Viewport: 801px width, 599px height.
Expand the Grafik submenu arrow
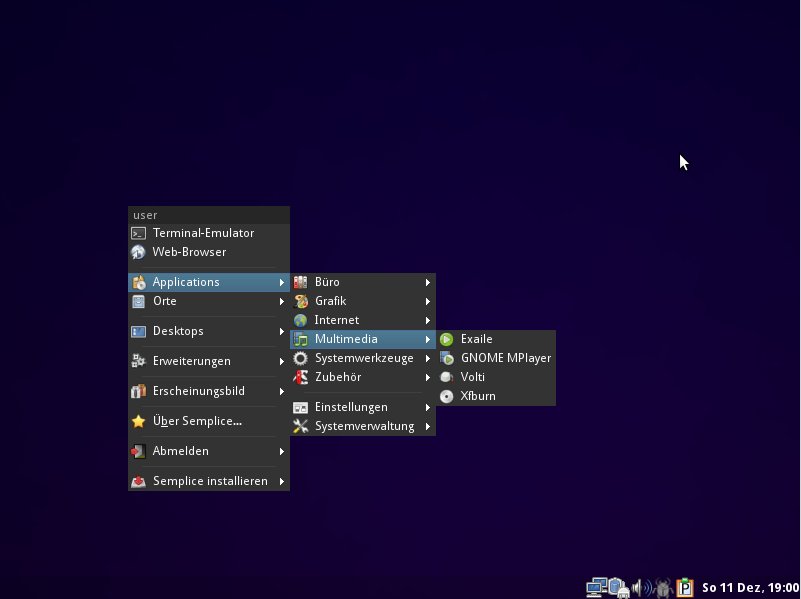click(x=428, y=301)
